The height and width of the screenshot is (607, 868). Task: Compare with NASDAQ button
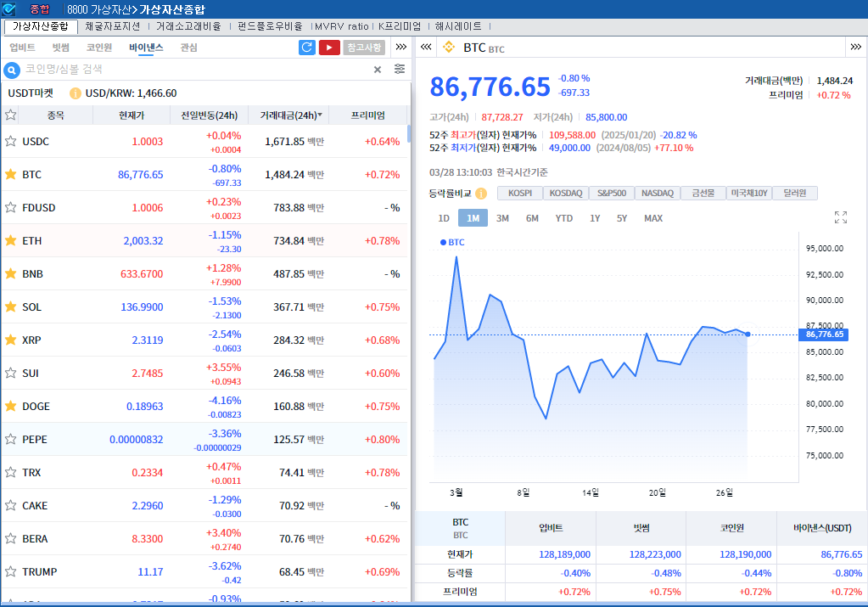point(658,194)
